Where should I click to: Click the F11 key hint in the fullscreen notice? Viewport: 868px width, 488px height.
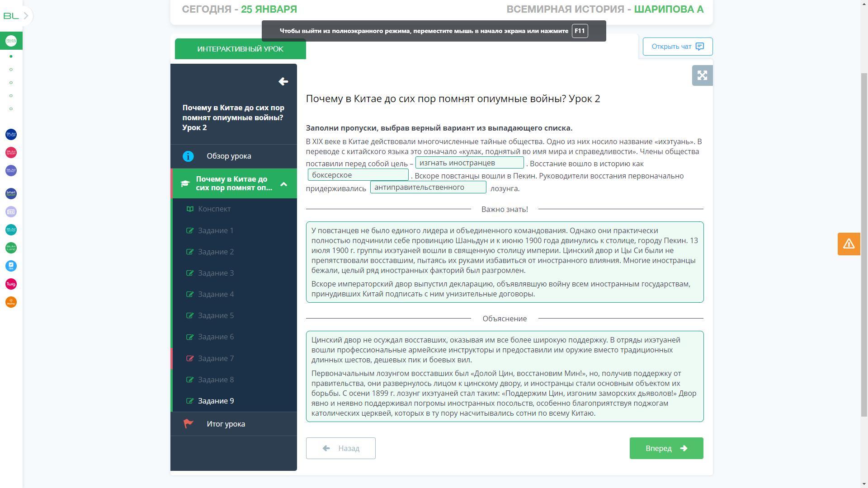click(580, 31)
